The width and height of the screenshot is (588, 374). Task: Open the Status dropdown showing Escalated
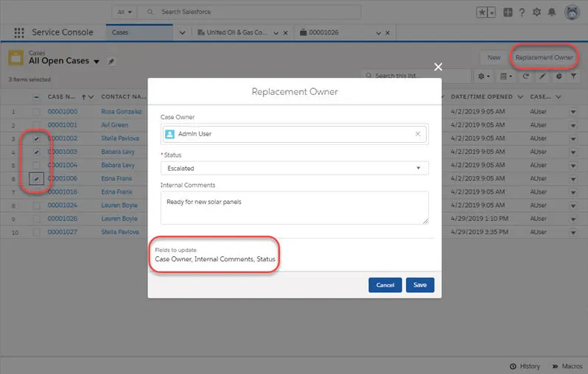295,169
